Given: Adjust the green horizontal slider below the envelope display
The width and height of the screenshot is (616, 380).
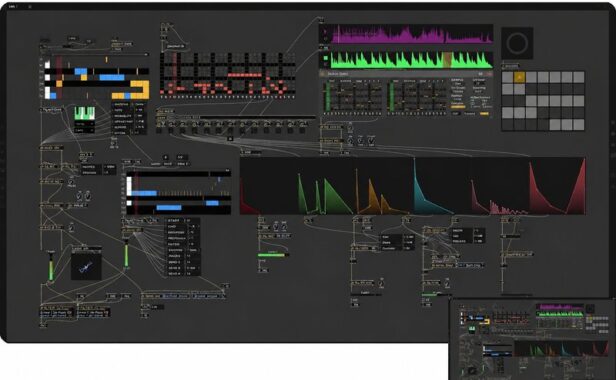Looking at the screenshot, I should [273, 255].
